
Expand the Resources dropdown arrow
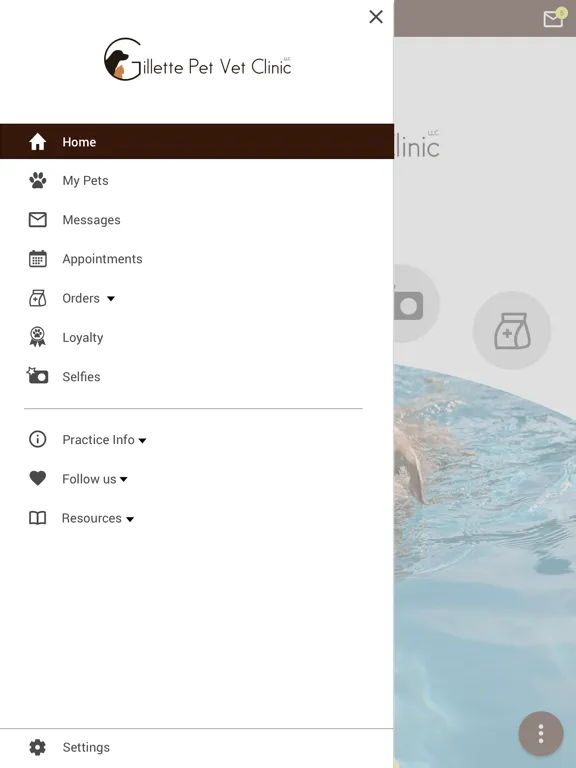pos(130,519)
